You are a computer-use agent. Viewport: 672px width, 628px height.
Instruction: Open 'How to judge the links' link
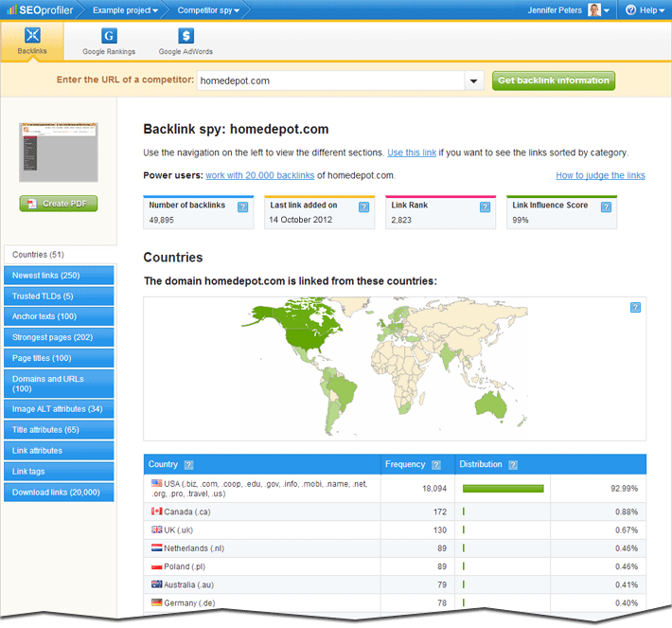[x=600, y=175]
